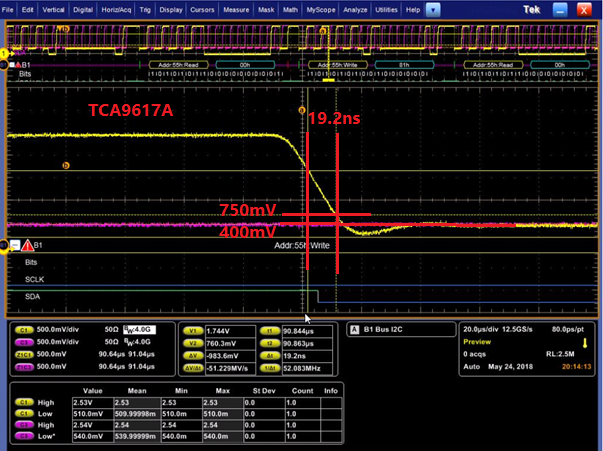
Task: Click the Δt readout 19.2ns in cursor panel
Action: [307, 356]
